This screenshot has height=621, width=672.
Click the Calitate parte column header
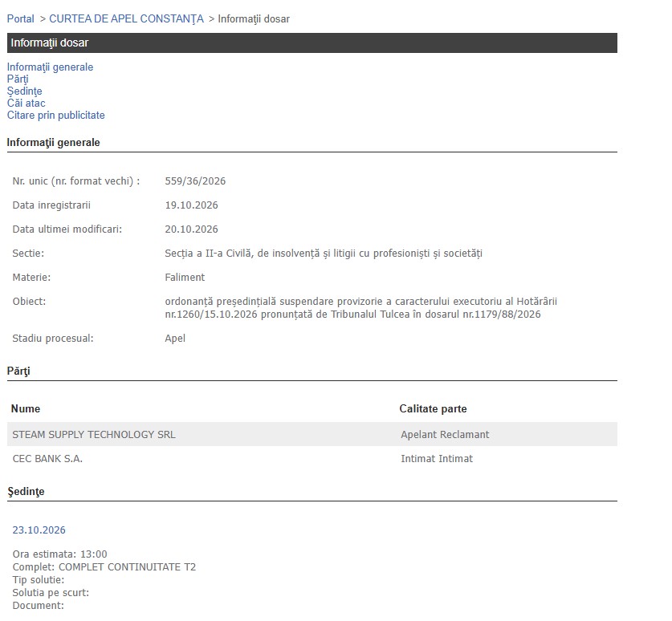pyautogui.click(x=433, y=408)
